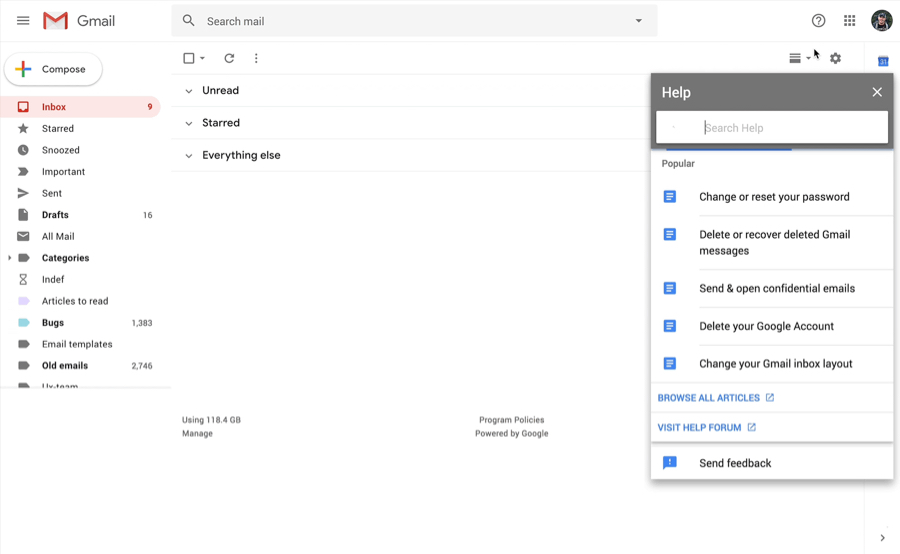Screen dimensions: 900x554
Task: Click the article icon beside Delete your Google Account
Action: pos(670,326)
